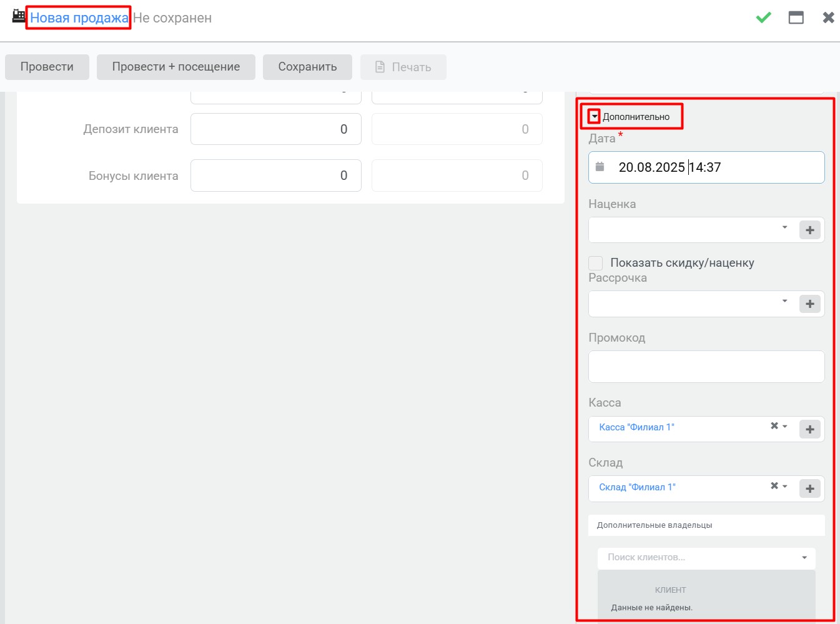
Task: Open the Наценка dropdown
Action: point(785,227)
